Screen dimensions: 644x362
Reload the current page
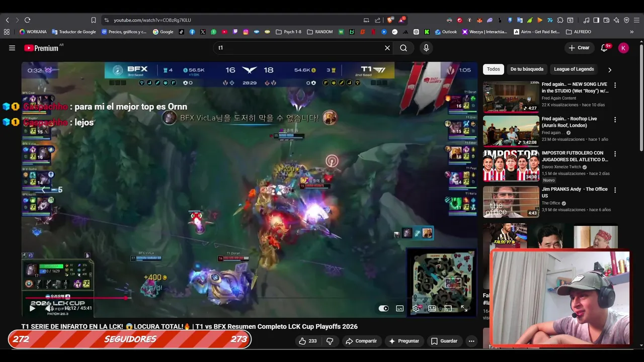(x=27, y=20)
